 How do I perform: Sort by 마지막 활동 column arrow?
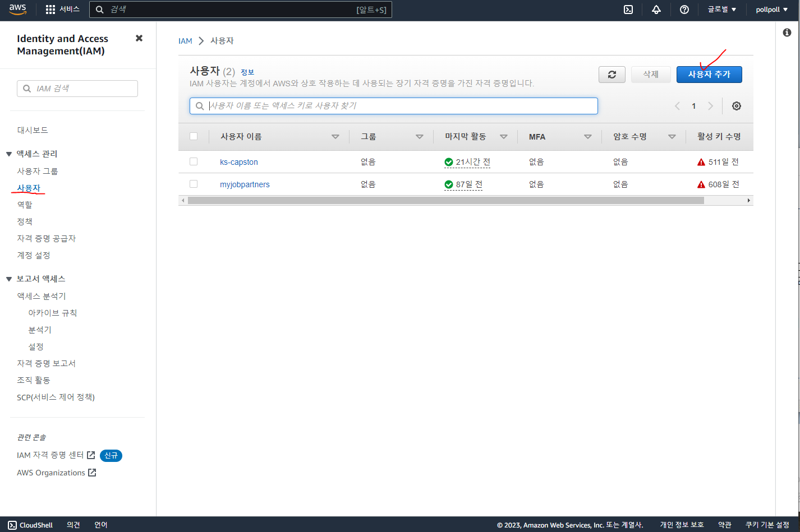coord(504,137)
